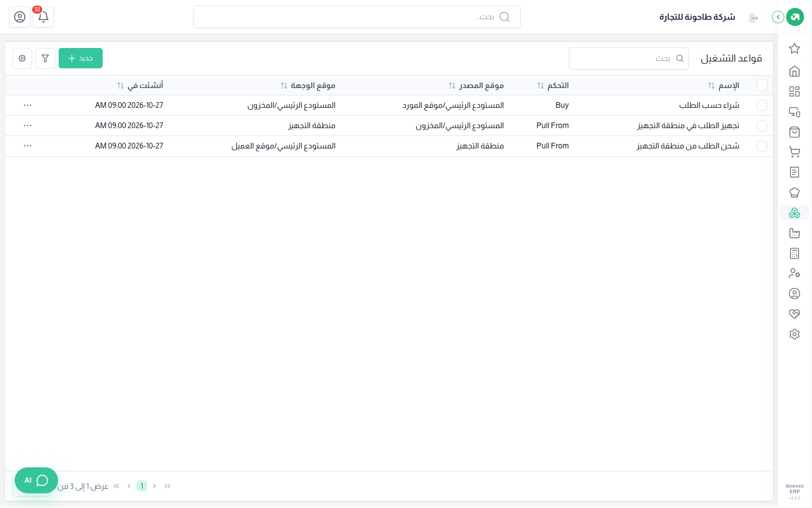Click the logout icon beside the company name

click(x=753, y=18)
